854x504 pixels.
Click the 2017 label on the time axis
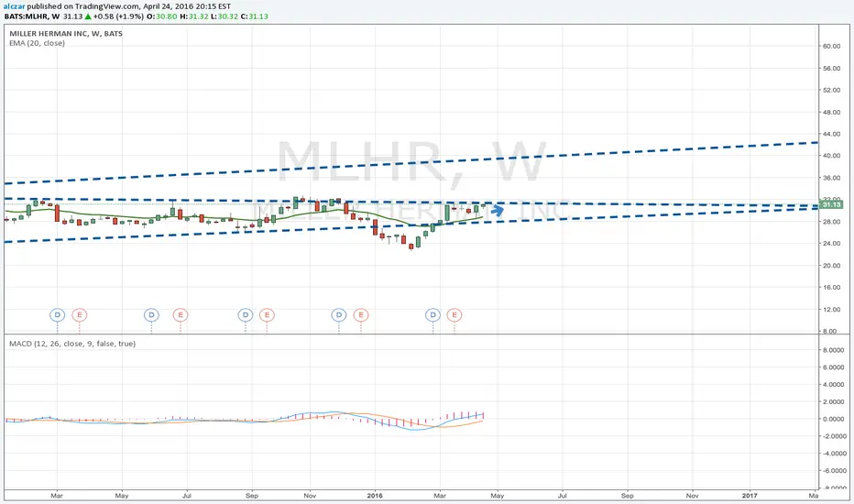point(750,496)
